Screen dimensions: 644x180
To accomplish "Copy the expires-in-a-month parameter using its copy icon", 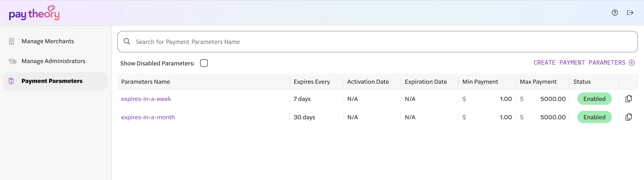I will (x=628, y=117).
